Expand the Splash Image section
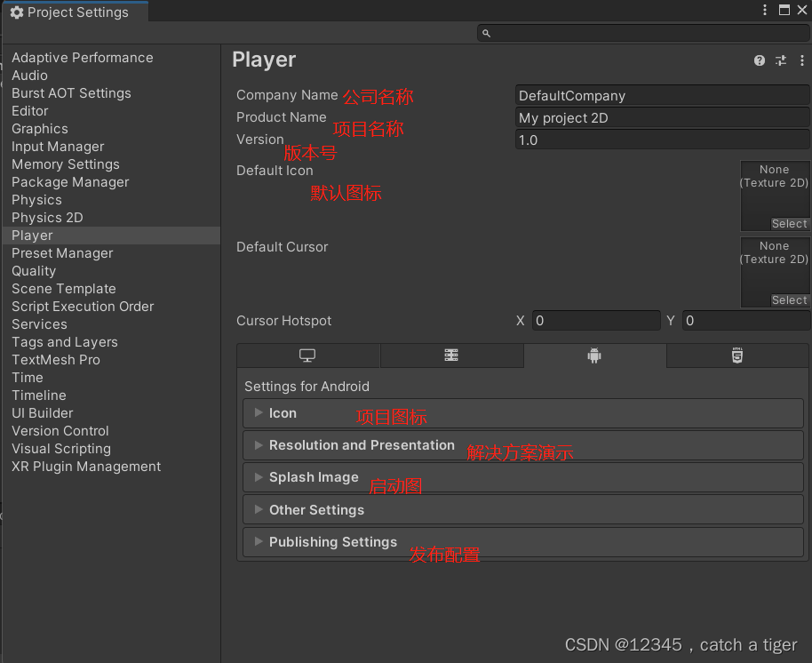Screen dimensions: 812x663 (523, 477)
